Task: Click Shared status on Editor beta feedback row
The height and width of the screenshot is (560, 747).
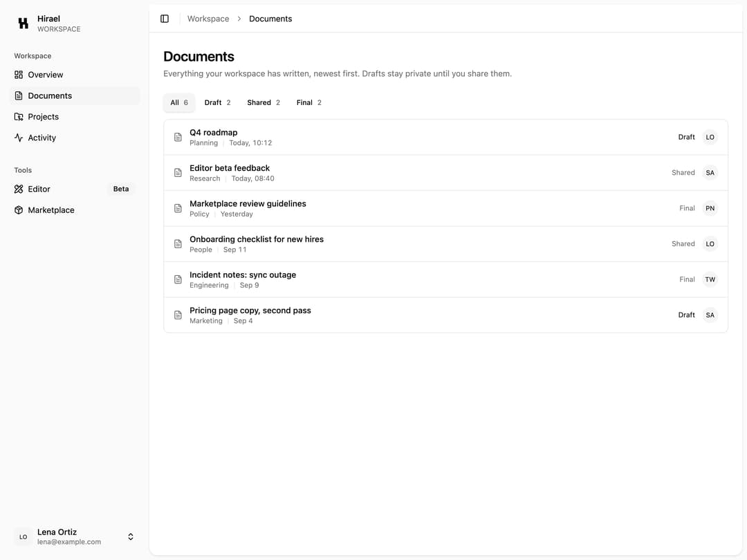Action: tap(683, 173)
